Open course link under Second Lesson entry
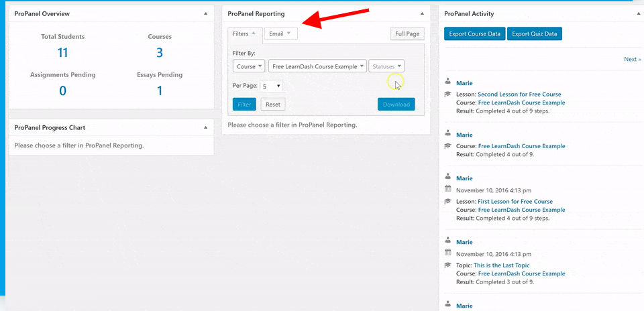 point(522,103)
